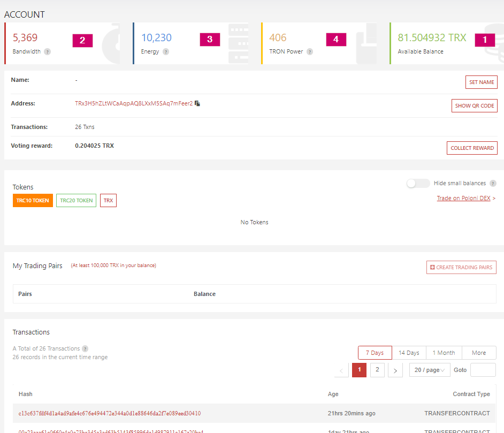Copy the account address with the clipboard icon

(x=197, y=103)
